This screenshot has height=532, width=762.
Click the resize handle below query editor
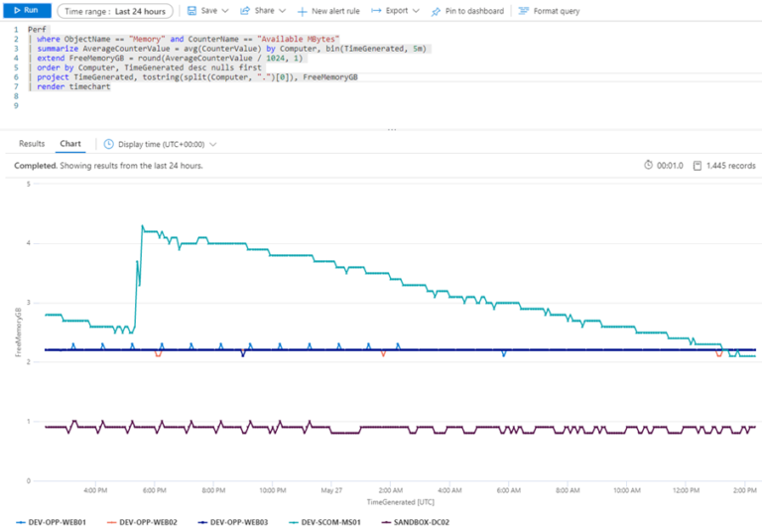[391, 129]
